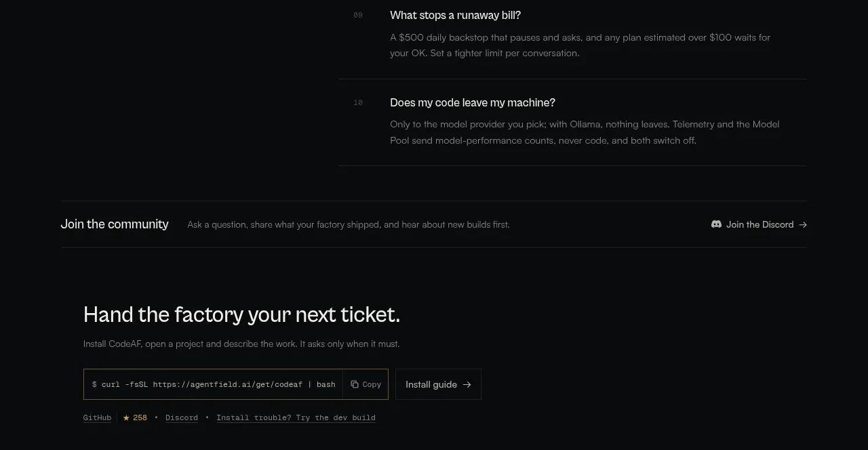
Task: Open the GitHub footer link
Action: (x=97, y=417)
